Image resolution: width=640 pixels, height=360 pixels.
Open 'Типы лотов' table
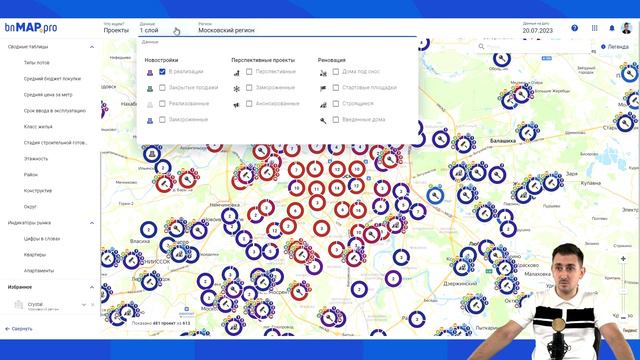pos(37,63)
